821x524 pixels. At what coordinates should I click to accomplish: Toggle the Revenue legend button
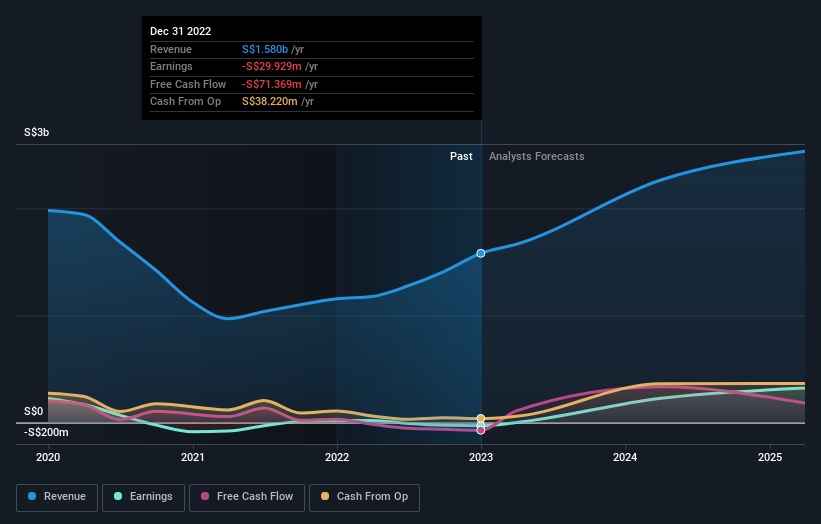point(57,497)
